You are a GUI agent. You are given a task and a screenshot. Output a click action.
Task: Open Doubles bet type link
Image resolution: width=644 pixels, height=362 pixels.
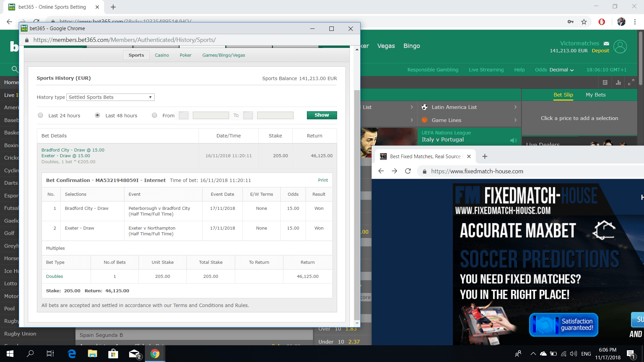coord(54,277)
